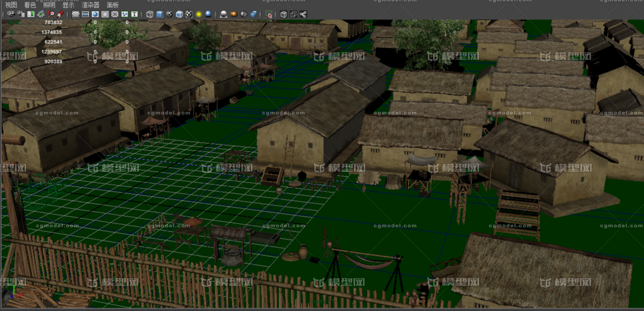Click the HUD value 1374835
The height and width of the screenshot is (311, 644).
point(52,32)
